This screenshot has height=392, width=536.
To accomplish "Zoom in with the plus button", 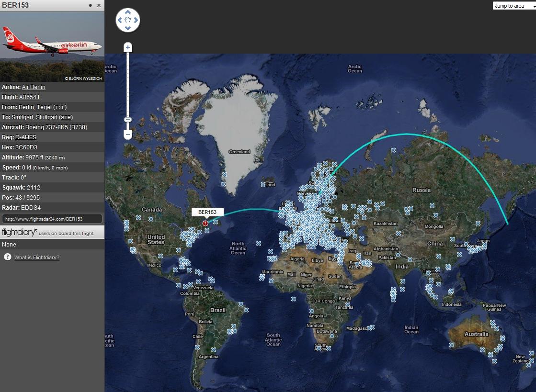I will point(128,47).
